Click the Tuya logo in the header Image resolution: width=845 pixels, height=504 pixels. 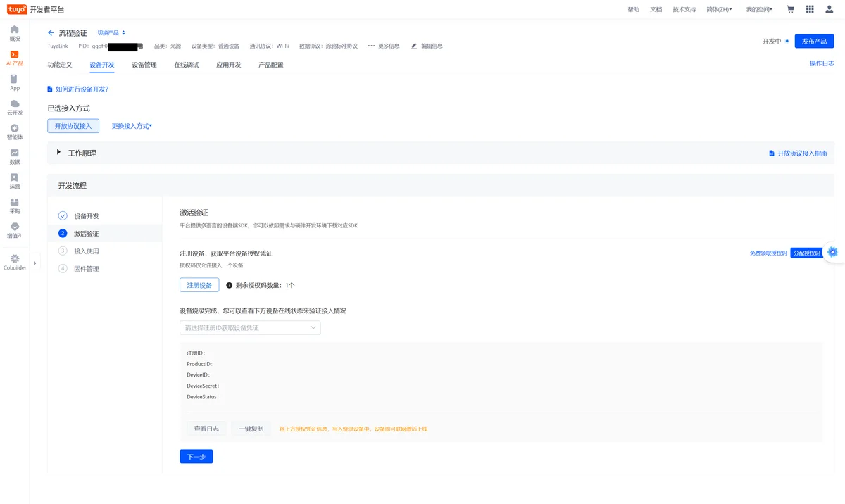pyautogui.click(x=17, y=9)
